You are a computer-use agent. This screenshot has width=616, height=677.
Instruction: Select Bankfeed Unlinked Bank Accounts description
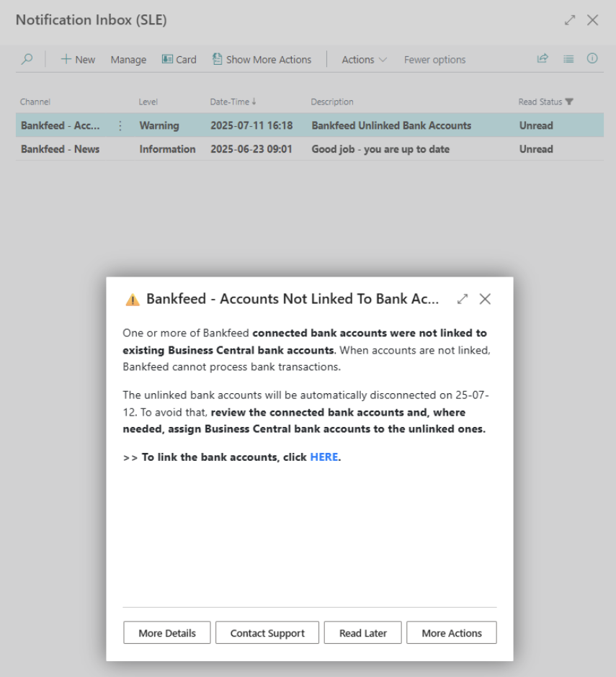point(391,125)
